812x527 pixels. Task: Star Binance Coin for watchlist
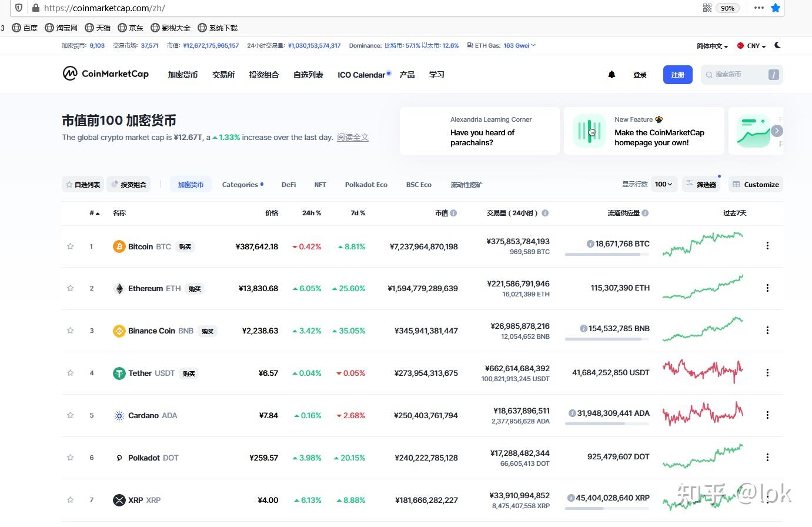pyautogui.click(x=71, y=331)
